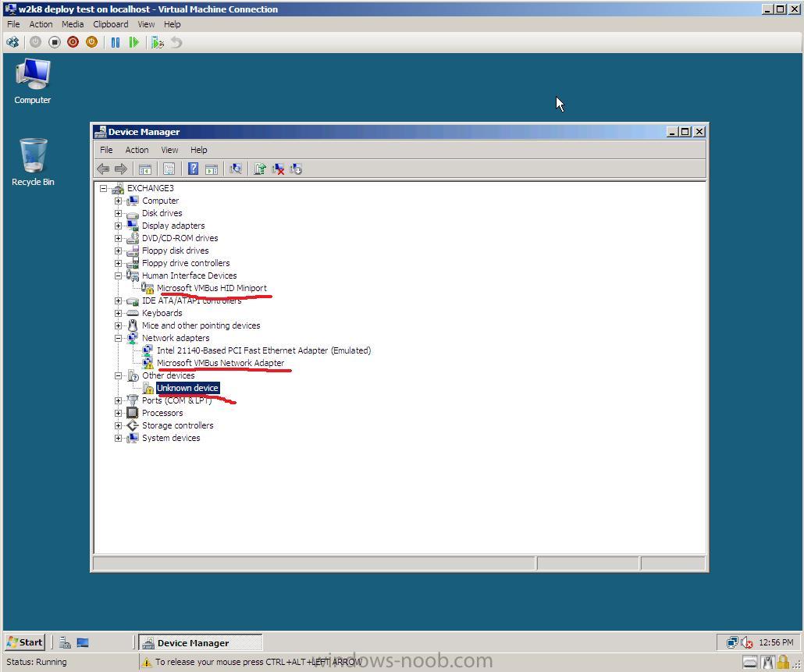Click Device Manager Forward arrow
Screen dimensions: 804x672
(x=121, y=169)
